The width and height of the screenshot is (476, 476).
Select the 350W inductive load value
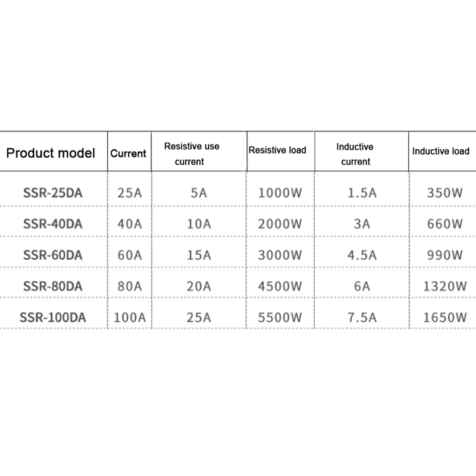[444, 193]
